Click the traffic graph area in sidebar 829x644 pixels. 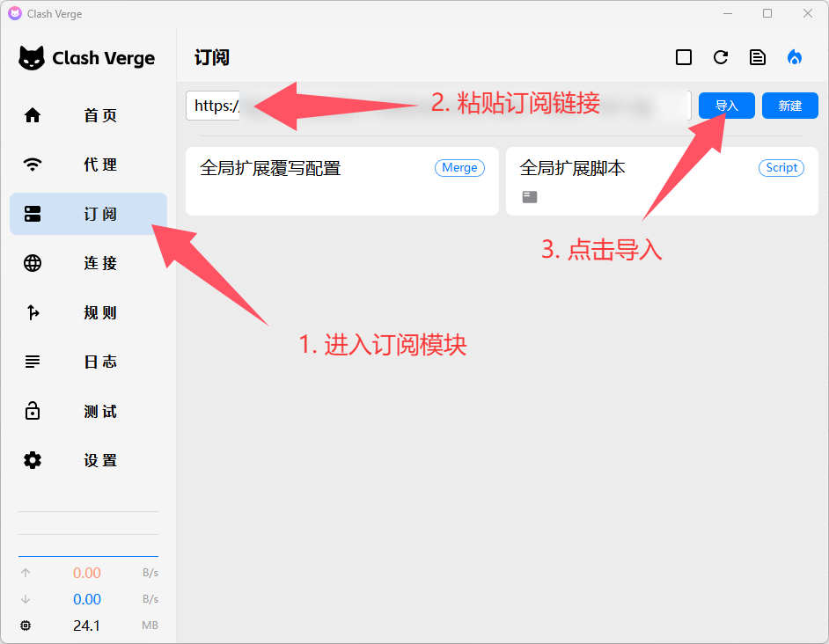(88, 534)
